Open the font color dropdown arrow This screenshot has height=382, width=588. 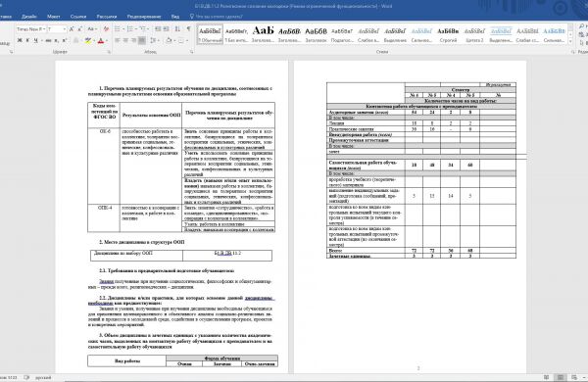click(107, 40)
